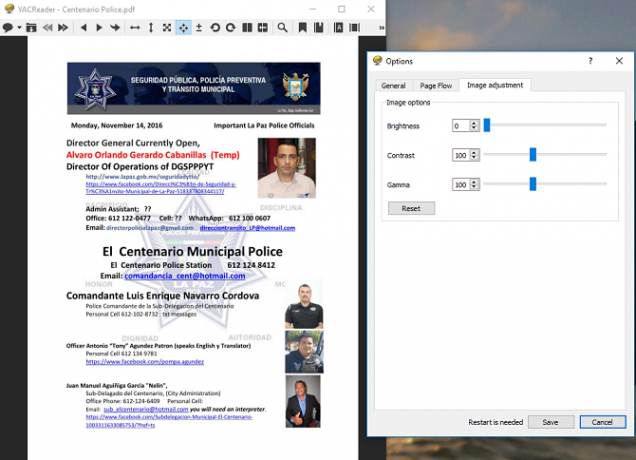Set a bookmark on this page
636x460 pixels.
303,28
